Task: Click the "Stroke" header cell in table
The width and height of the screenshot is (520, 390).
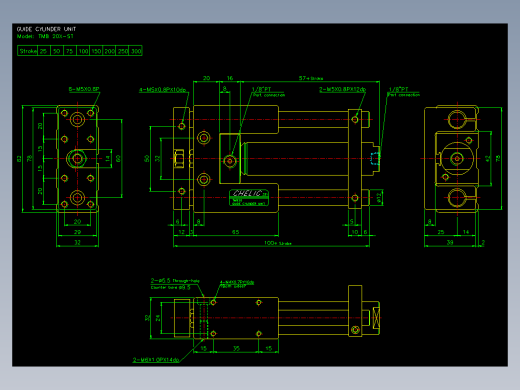Action: pos(28,51)
